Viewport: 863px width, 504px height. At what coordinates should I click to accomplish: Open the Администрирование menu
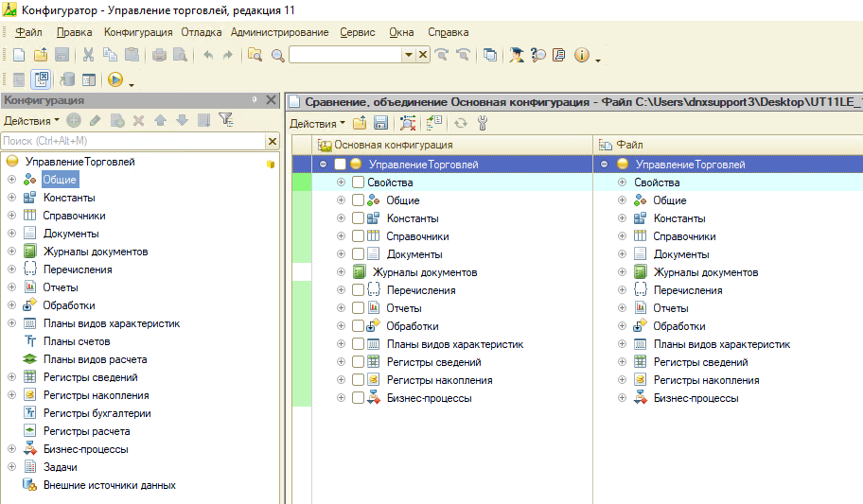(279, 32)
